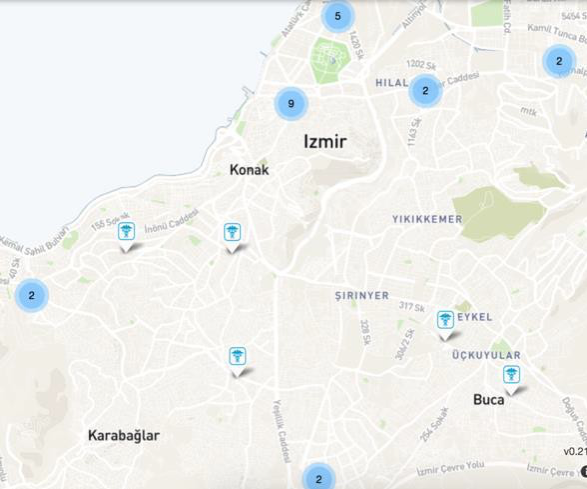Open pharmacy pin north of Karabağlar
This screenshot has width=587, height=489.
[x=237, y=362]
